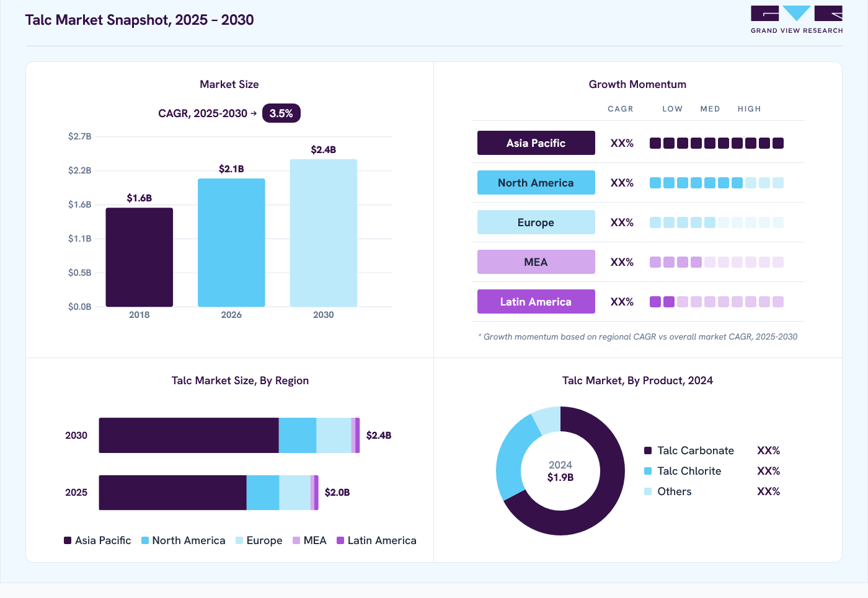Click the MEA momentum indicator squares
868x598 pixels.
tap(717, 262)
